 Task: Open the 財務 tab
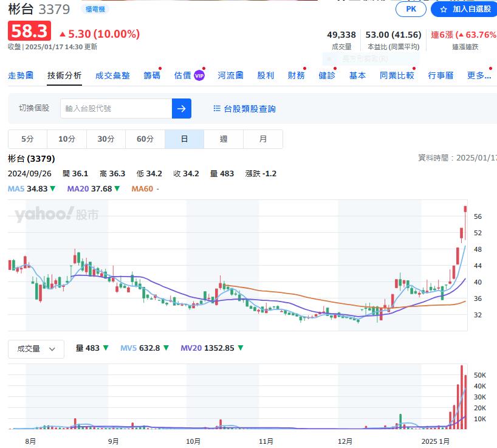[x=296, y=75]
